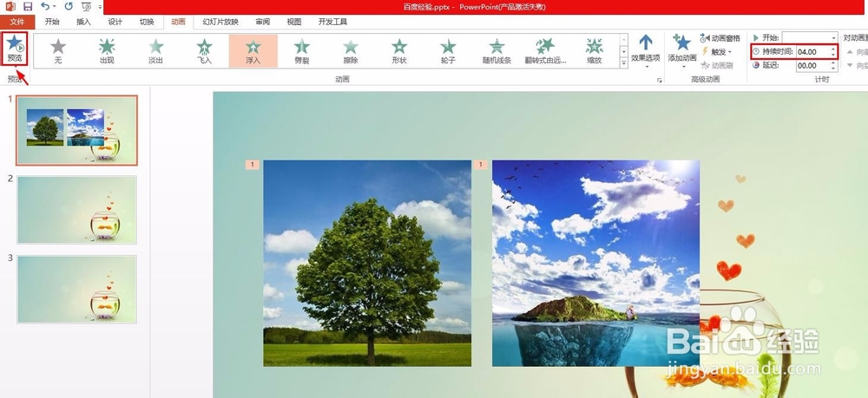This screenshot has width=868, height=398.
Task: Apply the 劈裂 split animation
Action: (302, 51)
